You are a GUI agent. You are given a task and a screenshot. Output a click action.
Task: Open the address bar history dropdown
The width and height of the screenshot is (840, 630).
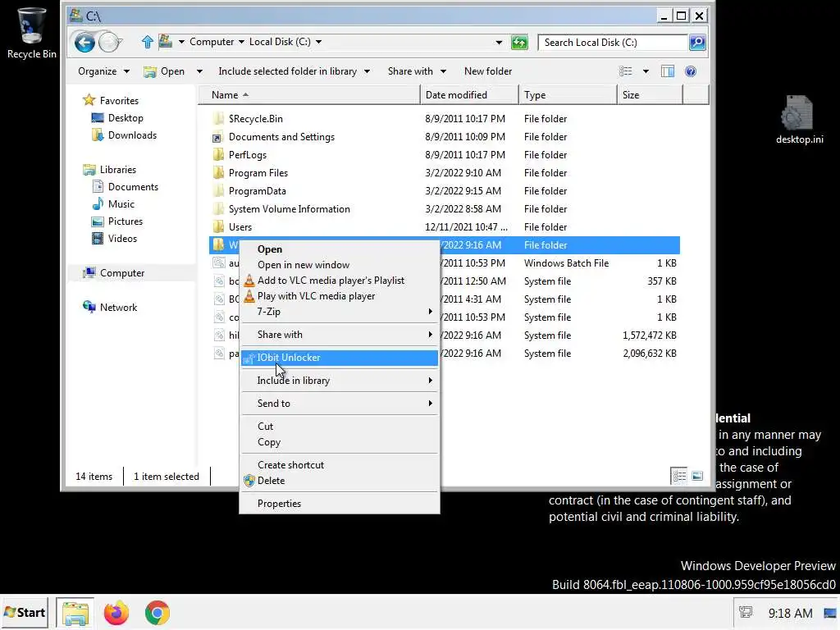pos(499,43)
